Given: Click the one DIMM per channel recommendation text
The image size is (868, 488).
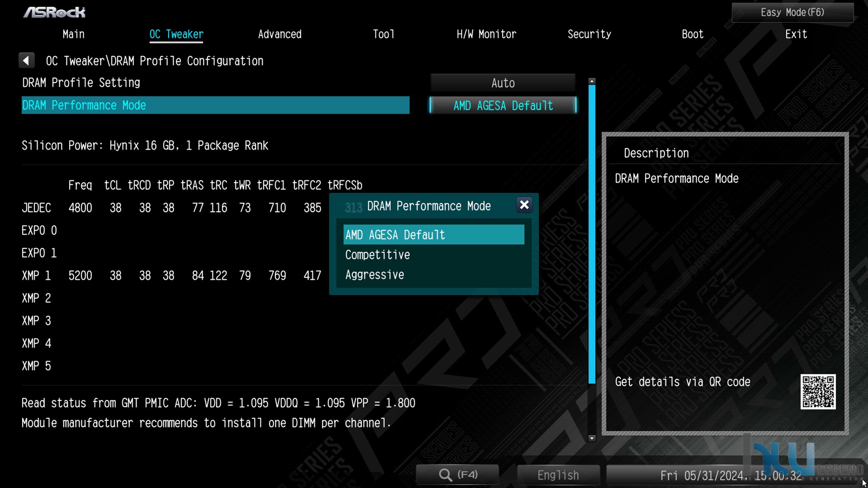Looking at the screenshot, I should [206, 423].
